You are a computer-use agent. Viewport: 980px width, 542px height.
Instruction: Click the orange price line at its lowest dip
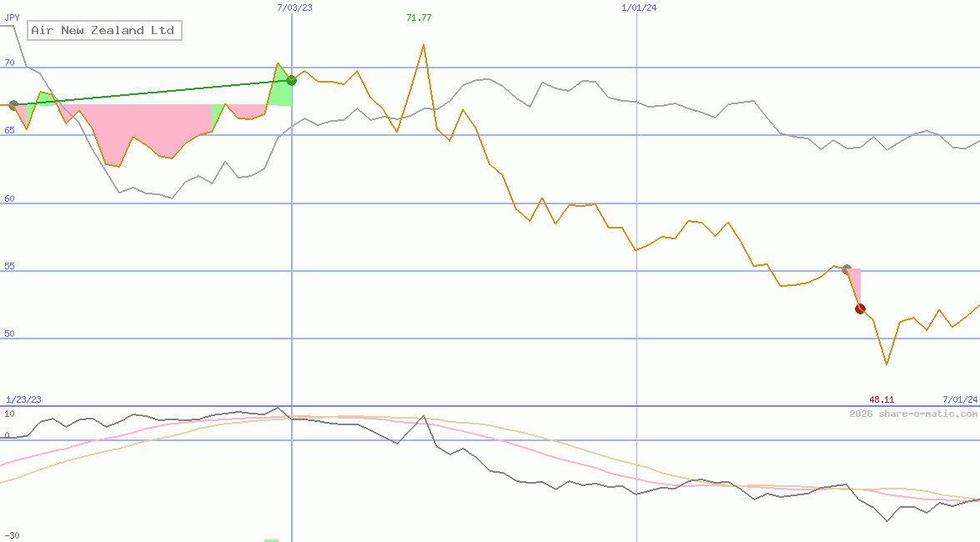coord(886,362)
